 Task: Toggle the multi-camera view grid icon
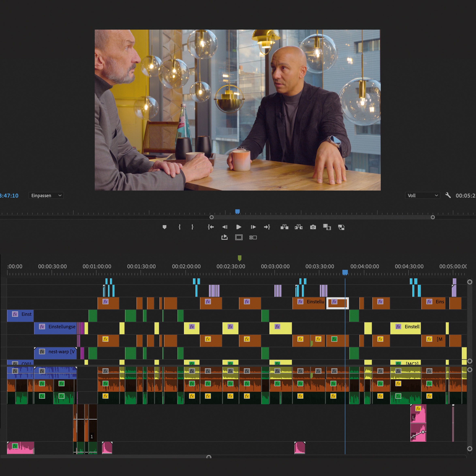point(253,237)
